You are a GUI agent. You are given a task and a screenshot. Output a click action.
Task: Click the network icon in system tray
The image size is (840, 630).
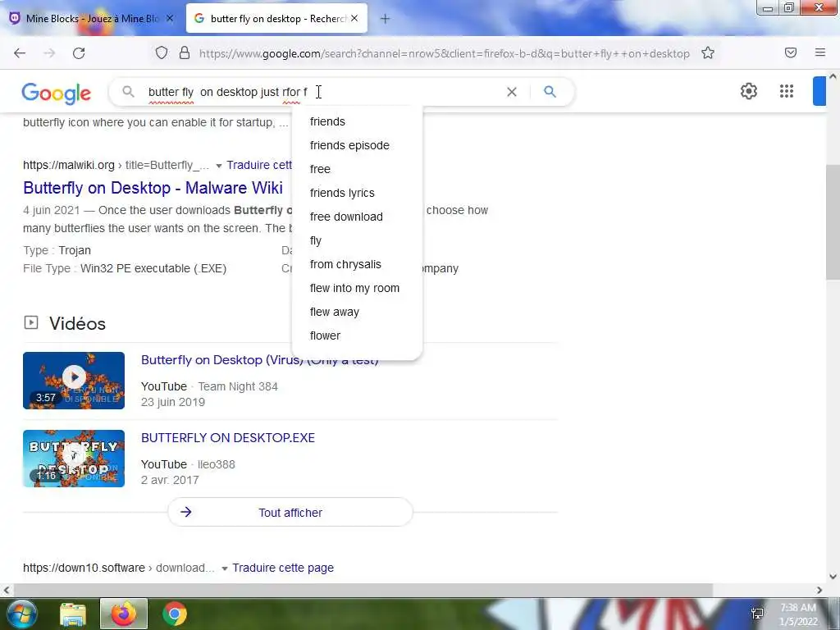coord(757,614)
